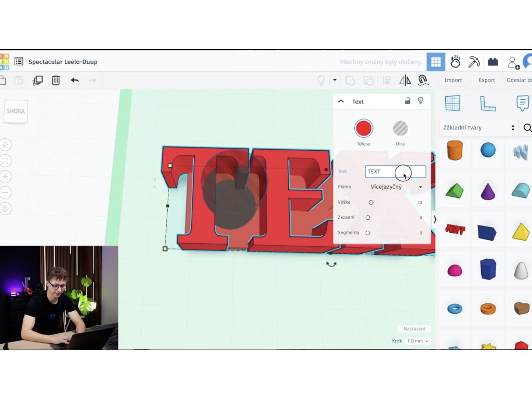Pick the yellow pyramid shape
This screenshot has height=399, width=532.
[521, 231]
